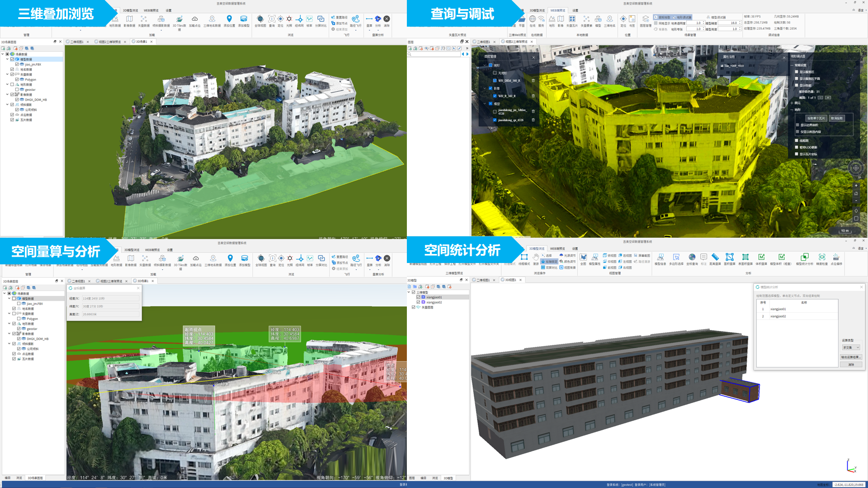Click the 经度/X coordinate input field

point(110,299)
